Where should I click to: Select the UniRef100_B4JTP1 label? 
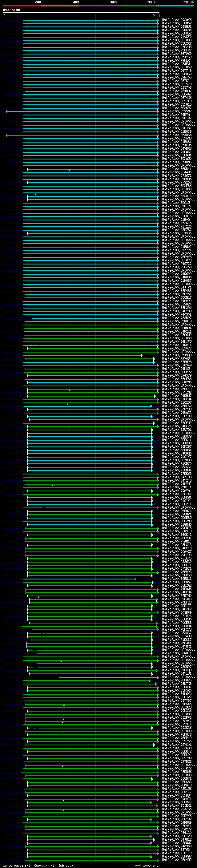pos(177,287)
